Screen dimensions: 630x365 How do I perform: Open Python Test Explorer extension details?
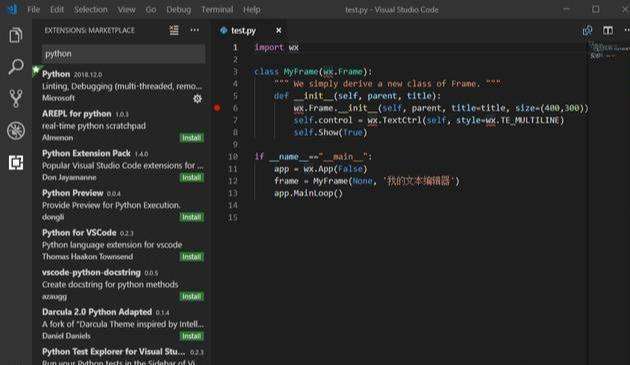click(x=122, y=355)
